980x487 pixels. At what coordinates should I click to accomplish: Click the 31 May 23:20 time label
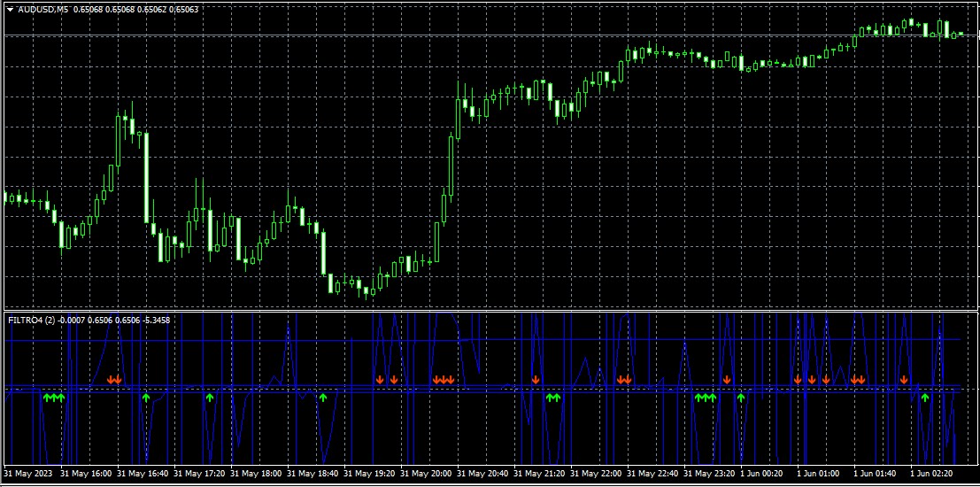710,474
